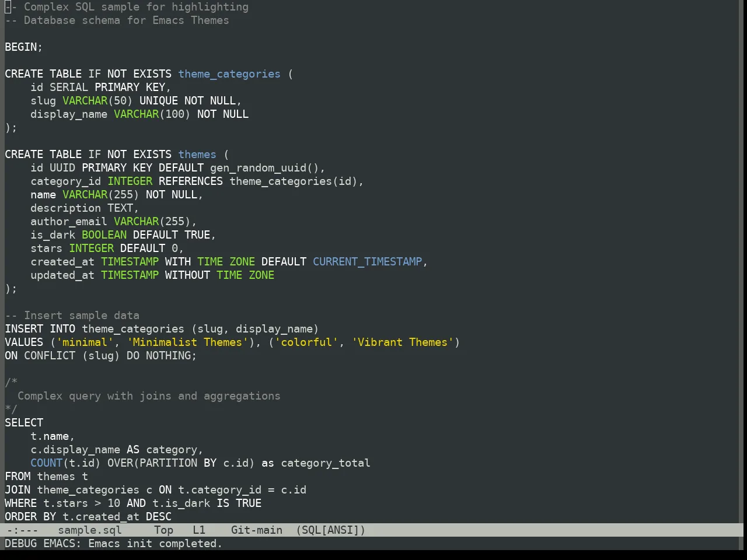
Task: Click 'created_at' column name
Action: coord(62,262)
